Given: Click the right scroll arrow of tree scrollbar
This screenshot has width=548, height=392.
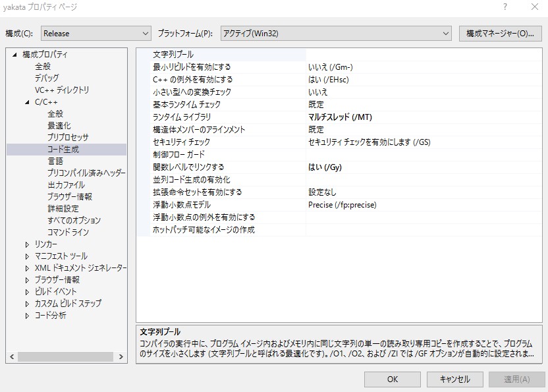Looking at the screenshot, I should (x=121, y=356).
